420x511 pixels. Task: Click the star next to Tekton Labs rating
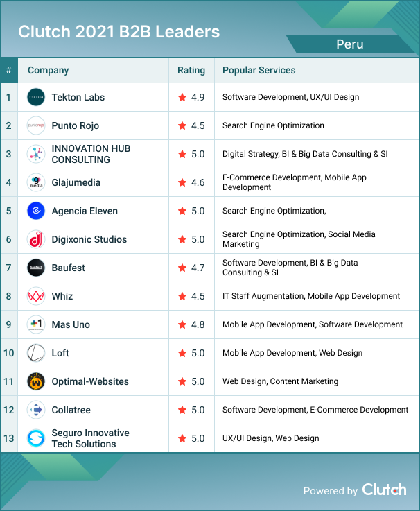coord(182,97)
